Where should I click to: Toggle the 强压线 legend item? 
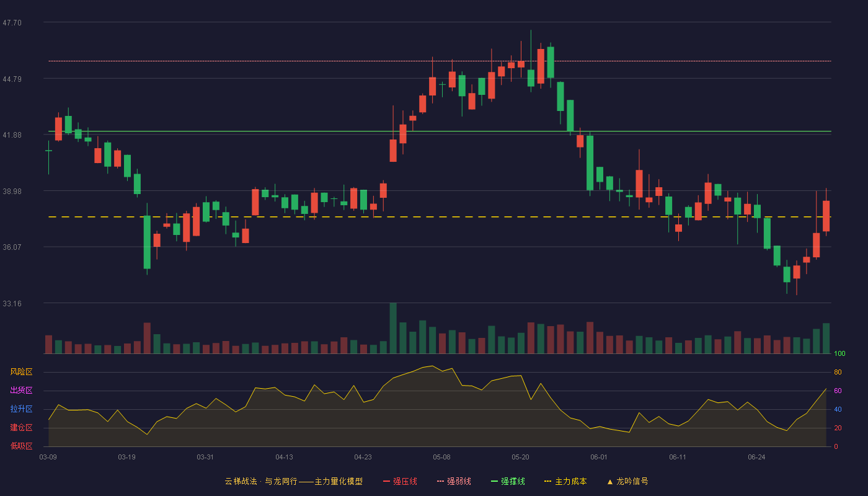400,481
